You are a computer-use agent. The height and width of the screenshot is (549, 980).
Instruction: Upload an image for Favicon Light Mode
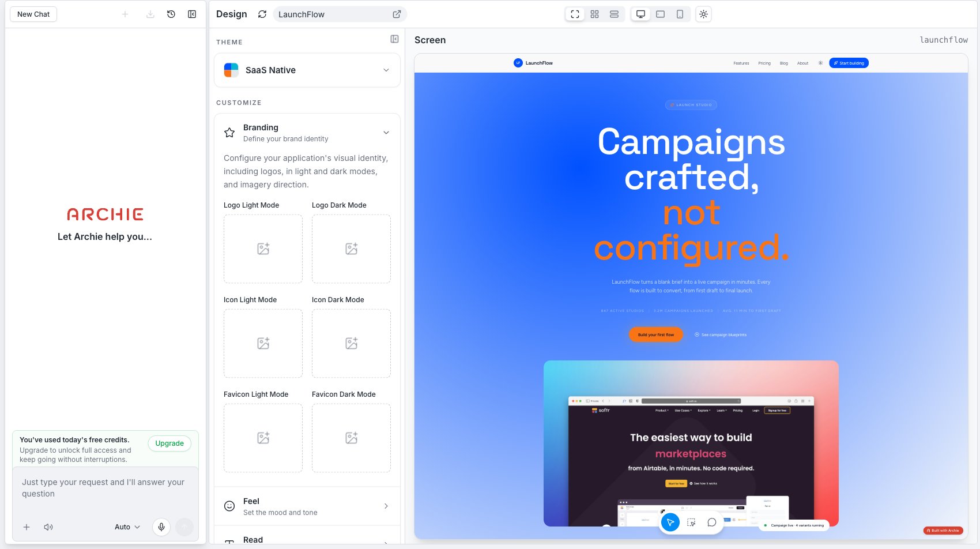tap(263, 438)
